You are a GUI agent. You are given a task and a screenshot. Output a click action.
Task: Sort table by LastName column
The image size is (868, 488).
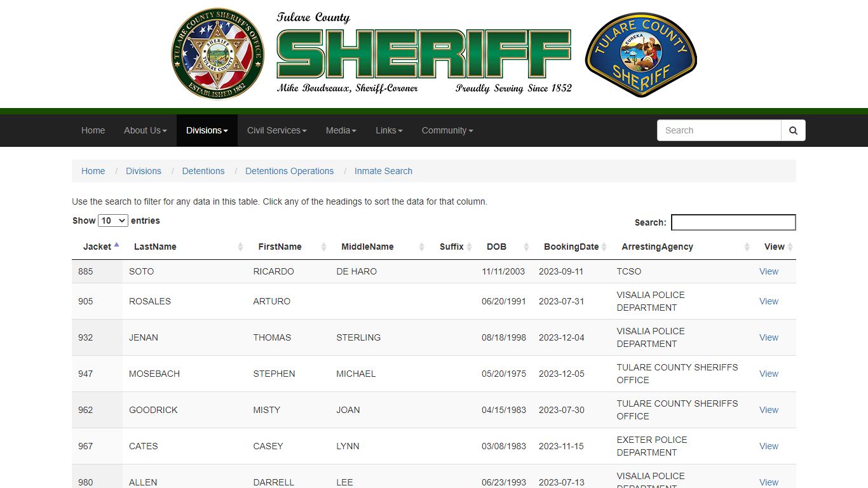(x=186, y=247)
